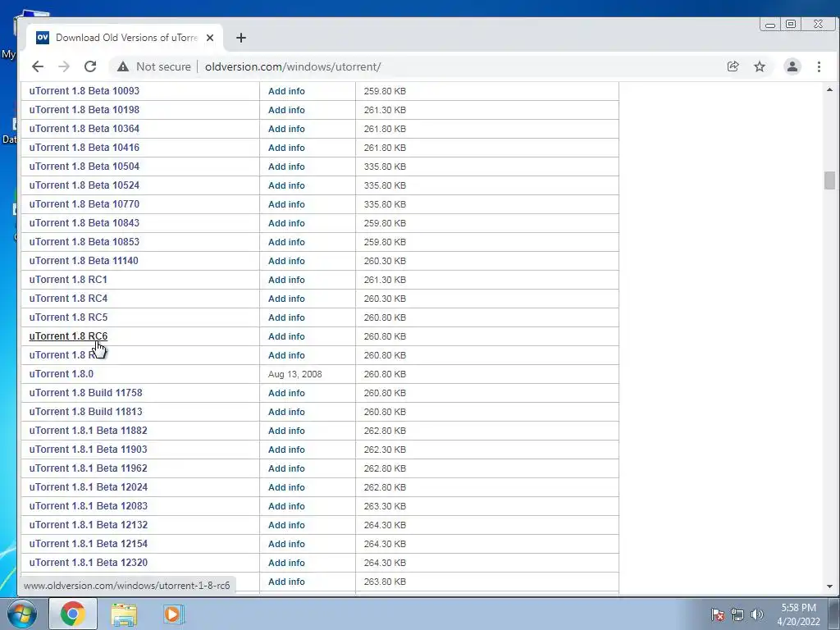Go back using the browser back arrow
Screen dimensions: 840x630
pos(38,66)
